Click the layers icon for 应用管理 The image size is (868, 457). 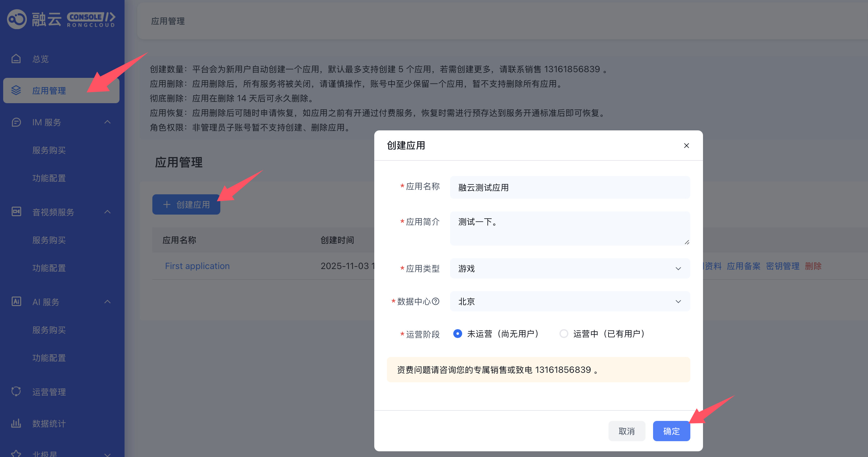pos(16,91)
